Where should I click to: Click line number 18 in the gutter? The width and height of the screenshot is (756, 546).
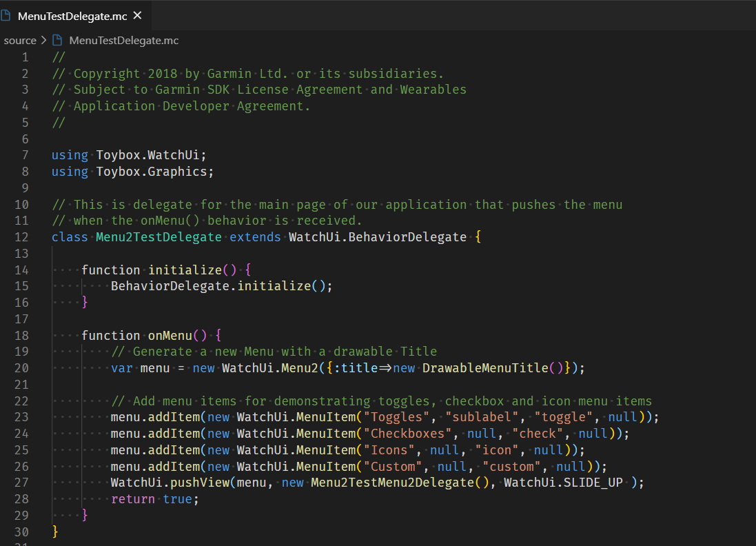(x=21, y=336)
